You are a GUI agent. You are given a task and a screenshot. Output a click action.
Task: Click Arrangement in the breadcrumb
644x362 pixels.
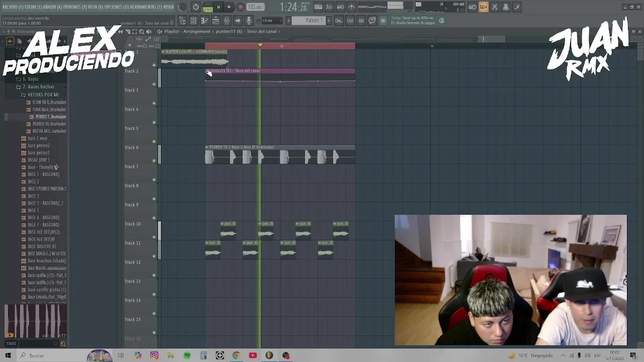tap(197, 31)
